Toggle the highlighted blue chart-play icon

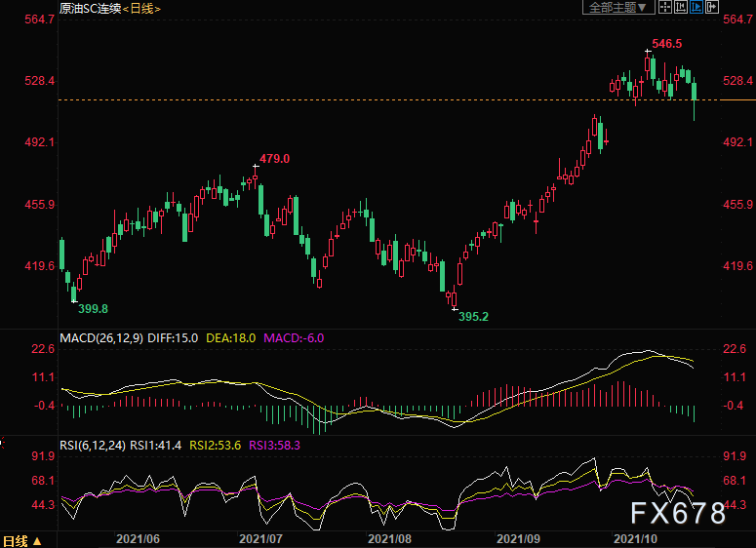point(696,7)
